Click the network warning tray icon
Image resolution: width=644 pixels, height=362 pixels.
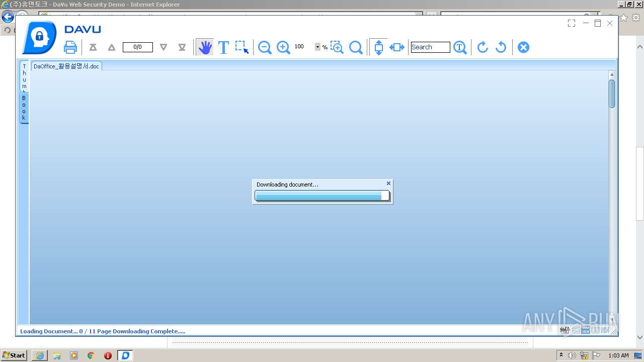[x=584, y=355]
